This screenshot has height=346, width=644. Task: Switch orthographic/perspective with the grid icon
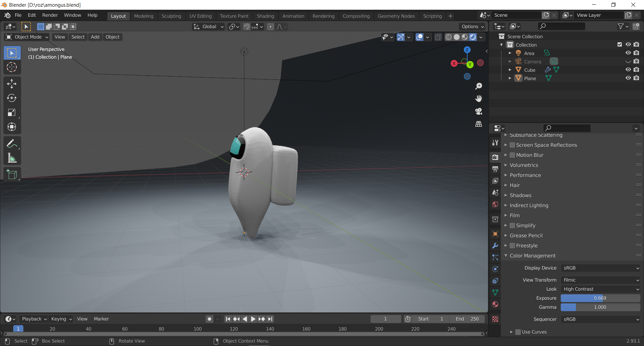tap(479, 124)
